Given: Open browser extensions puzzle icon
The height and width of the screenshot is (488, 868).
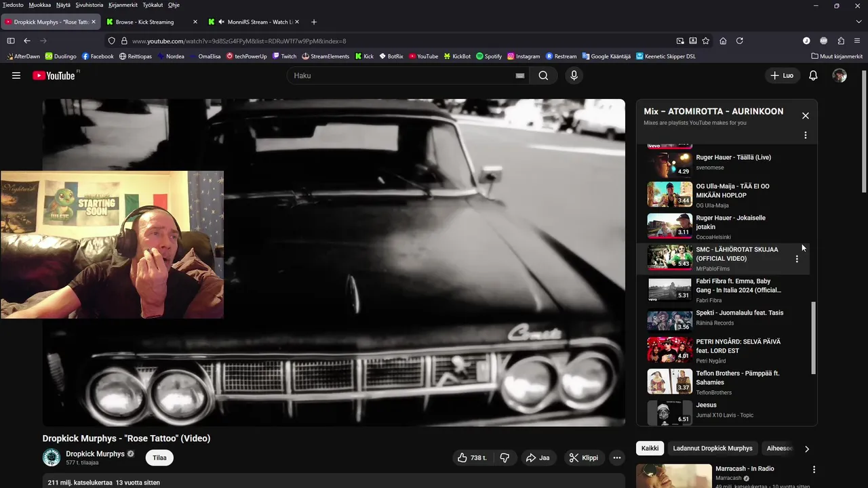Looking at the screenshot, I should [841, 41].
